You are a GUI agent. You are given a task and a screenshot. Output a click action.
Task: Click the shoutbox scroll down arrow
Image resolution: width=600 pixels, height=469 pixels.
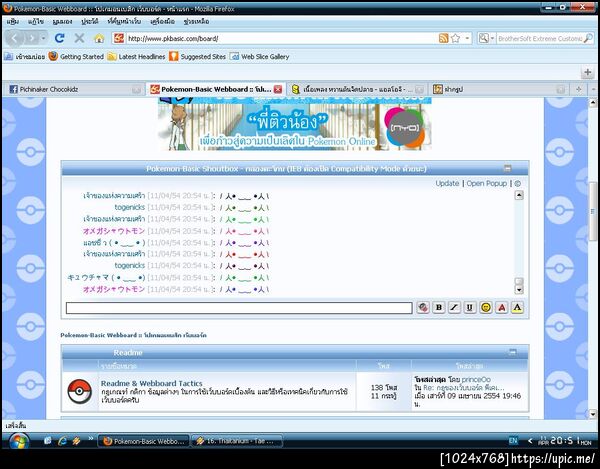pos(519,290)
